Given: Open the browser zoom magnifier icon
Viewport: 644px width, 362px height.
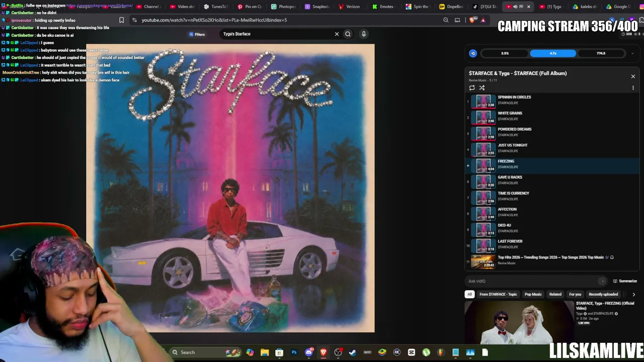Looking at the screenshot, I should pos(446,20).
